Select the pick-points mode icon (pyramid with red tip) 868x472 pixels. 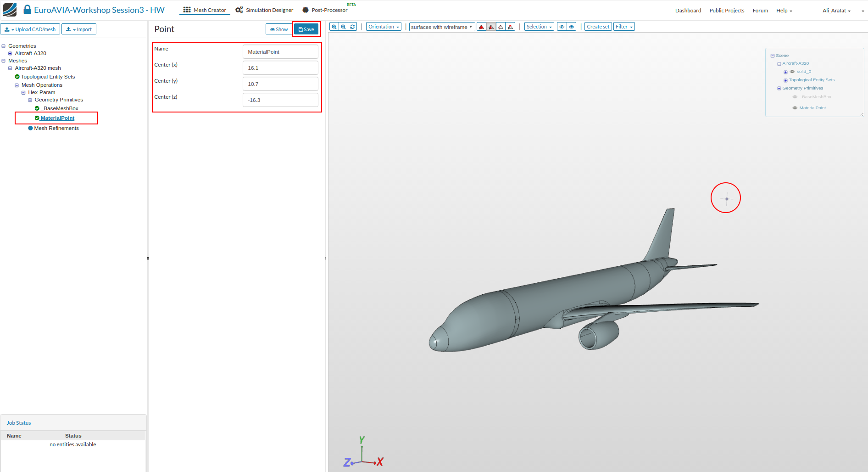tap(510, 27)
